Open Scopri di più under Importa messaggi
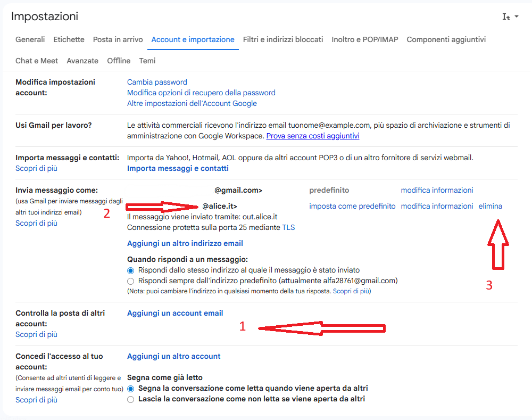The width and height of the screenshot is (532, 420). coord(36,168)
